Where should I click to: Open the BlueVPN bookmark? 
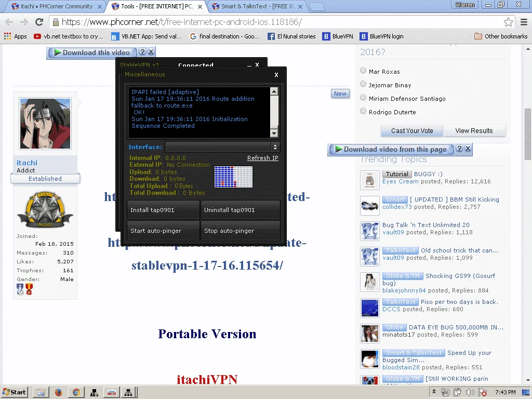pyautogui.click(x=338, y=36)
